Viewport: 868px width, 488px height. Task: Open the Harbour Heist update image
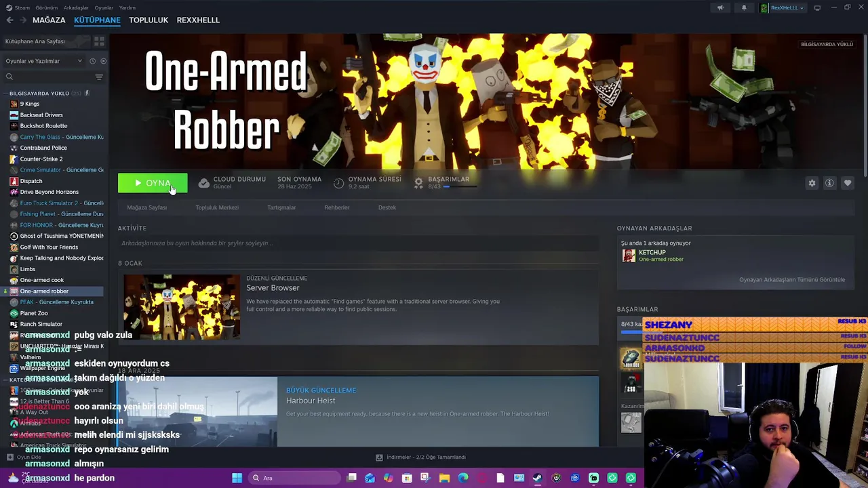coord(197,412)
